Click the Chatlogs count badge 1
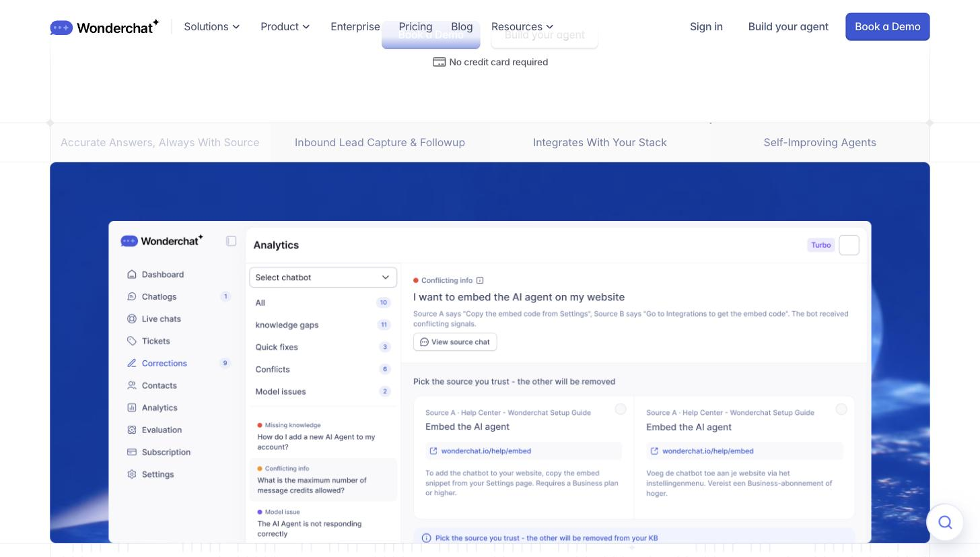The height and width of the screenshot is (557, 980). pyautogui.click(x=225, y=297)
